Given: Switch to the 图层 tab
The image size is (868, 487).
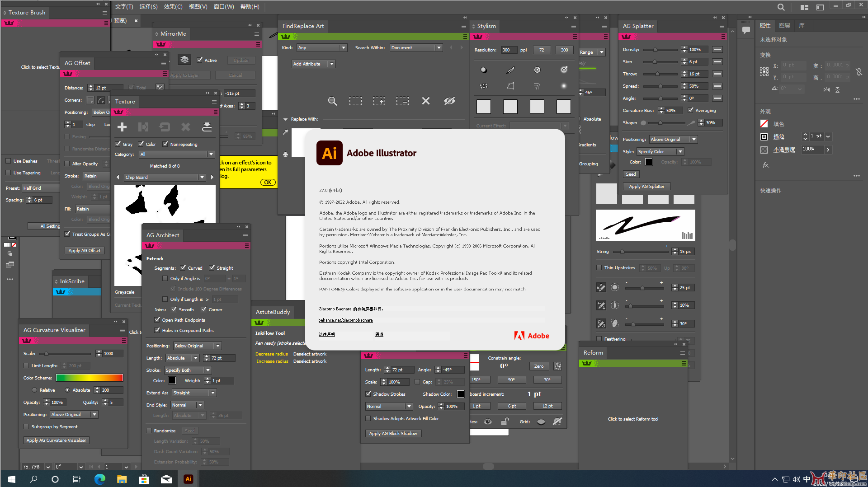Looking at the screenshot, I should 784,26.
